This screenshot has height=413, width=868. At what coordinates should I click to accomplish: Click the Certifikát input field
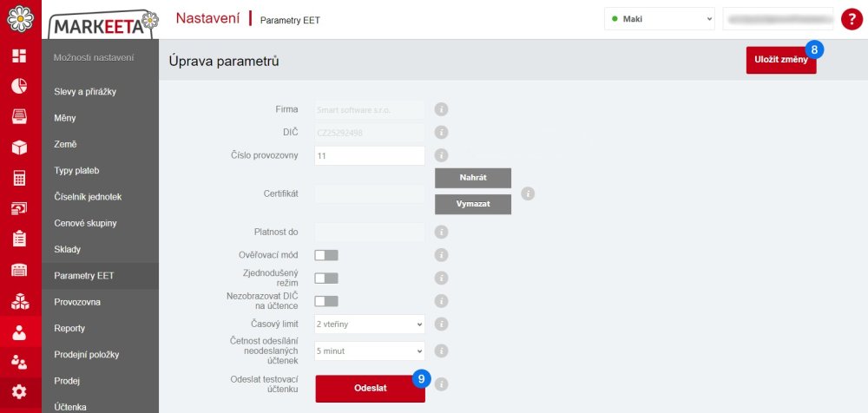(x=369, y=193)
